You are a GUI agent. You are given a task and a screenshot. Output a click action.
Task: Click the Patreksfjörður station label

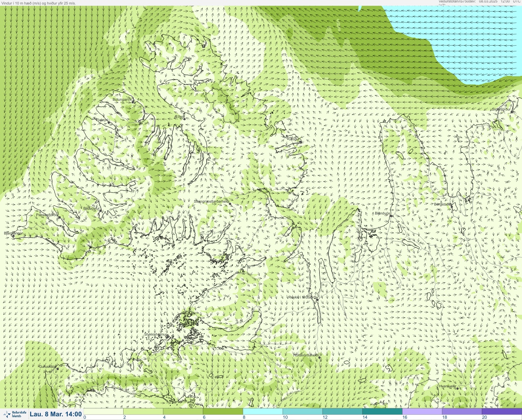point(47,214)
